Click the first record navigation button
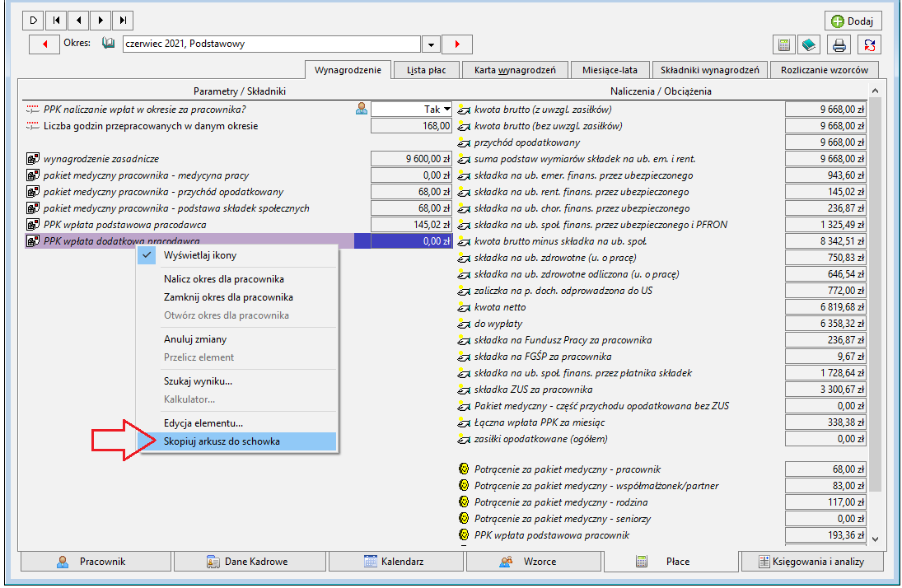 (x=56, y=20)
